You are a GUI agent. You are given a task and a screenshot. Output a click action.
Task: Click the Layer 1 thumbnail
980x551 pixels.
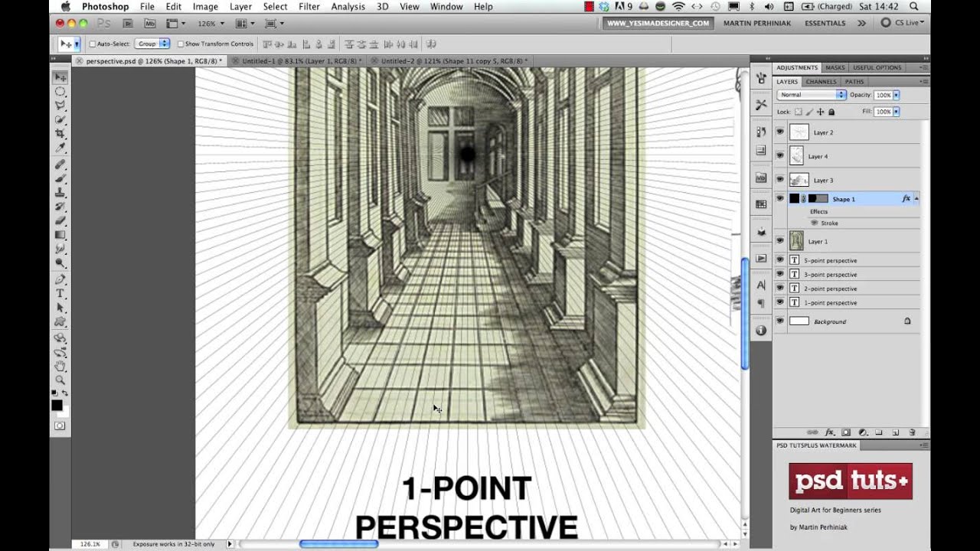[797, 241]
